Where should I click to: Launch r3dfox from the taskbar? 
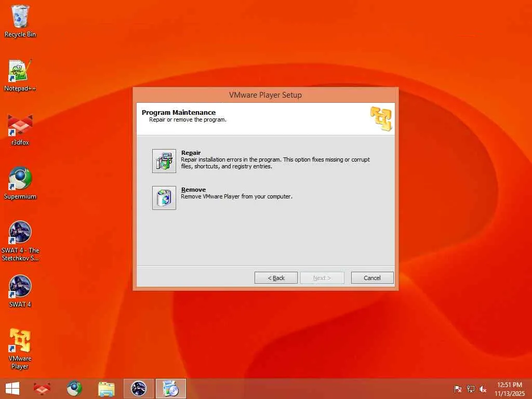(42, 389)
